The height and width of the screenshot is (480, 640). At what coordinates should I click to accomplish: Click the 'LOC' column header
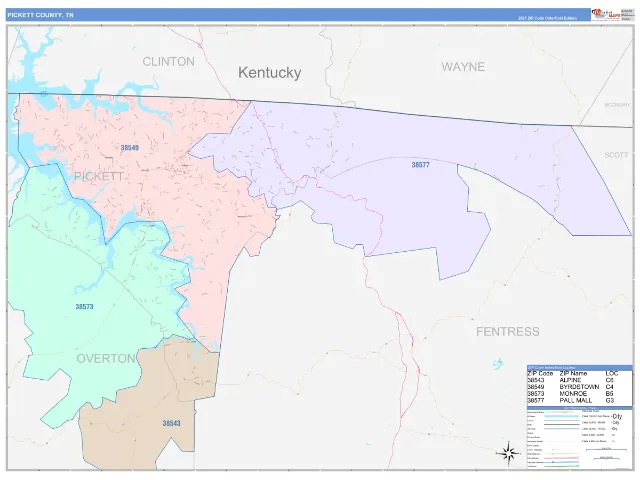pos(612,373)
